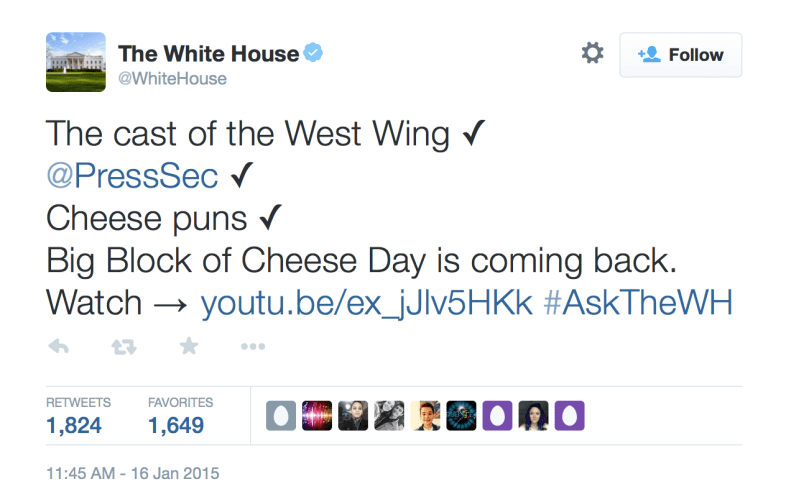786x502 pixels.
Task: Open the @PressSec mention
Action: [x=132, y=176]
